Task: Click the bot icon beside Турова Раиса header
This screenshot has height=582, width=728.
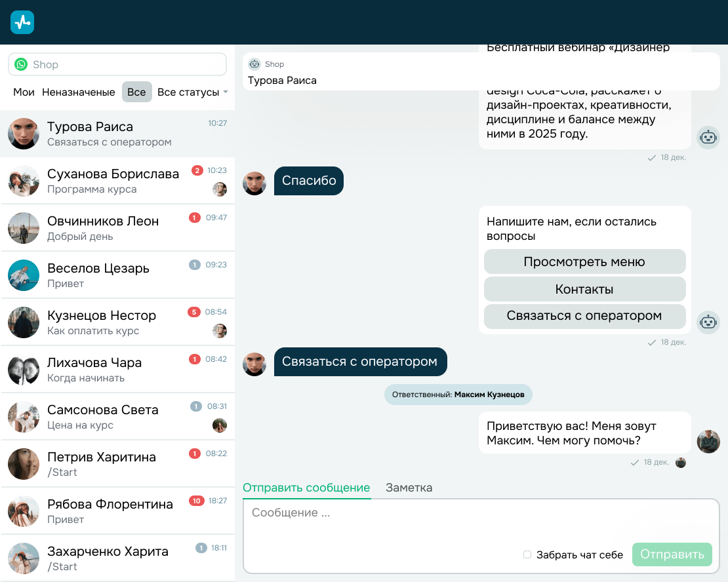Action: [x=254, y=64]
